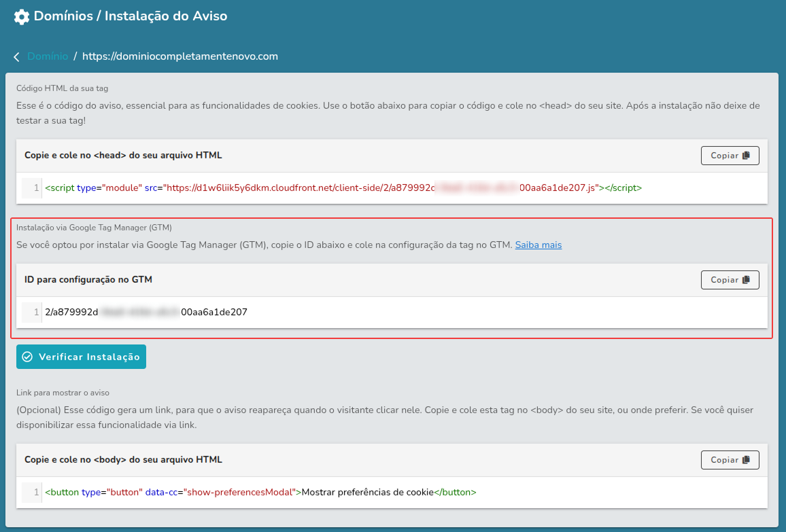Image resolution: width=786 pixels, height=532 pixels.
Task: Click 'Mostrar preferências de cookie' text in the code
Action: 367,493
